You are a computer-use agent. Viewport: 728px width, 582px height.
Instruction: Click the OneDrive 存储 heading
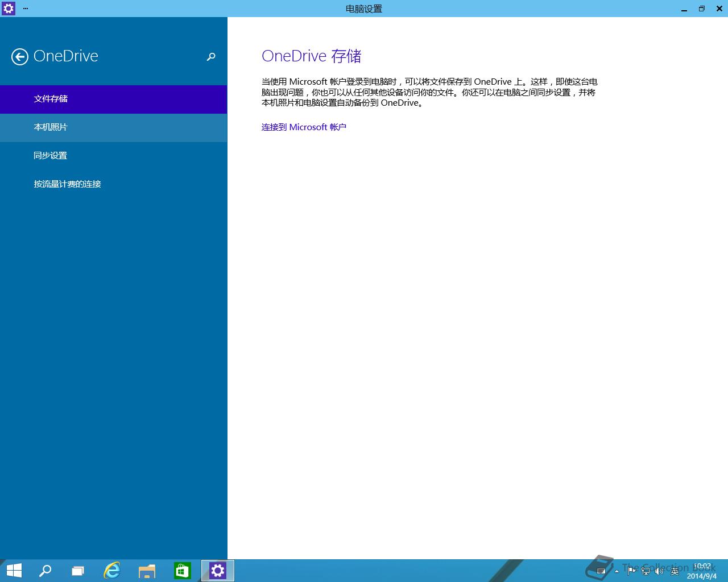pyautogui.click(x=312, y=56)
